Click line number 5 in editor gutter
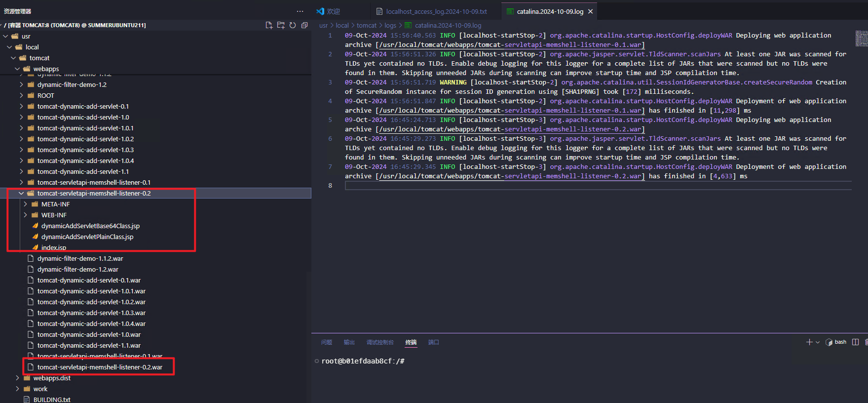Viewport: 868px width, 403px height. click(330, 120)
